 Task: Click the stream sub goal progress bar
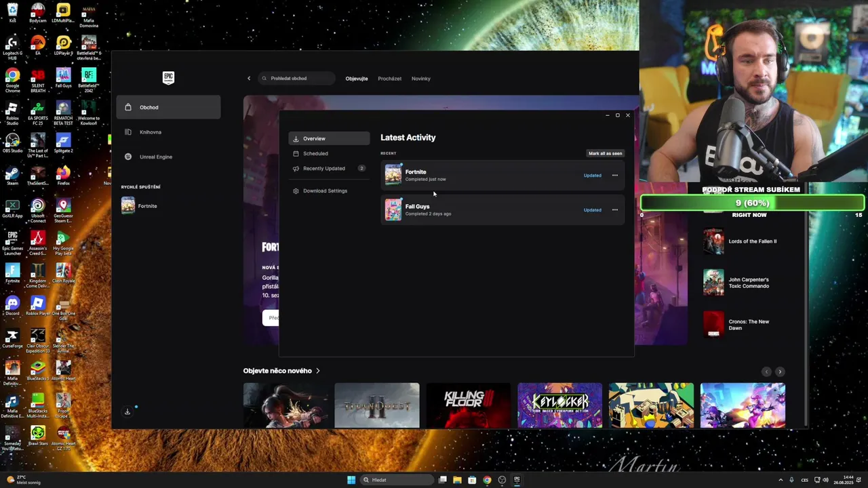[752, 203]
